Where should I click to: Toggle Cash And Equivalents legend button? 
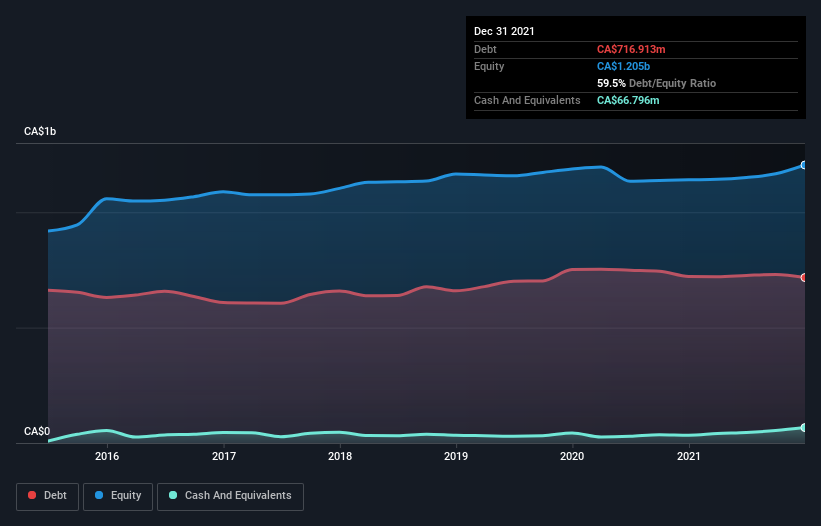point(230,496)
